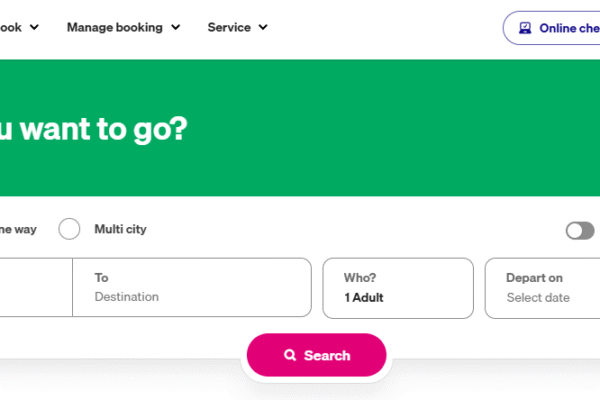
Task: Open the Depart on date picker
Action: click(x=542, y=288)
